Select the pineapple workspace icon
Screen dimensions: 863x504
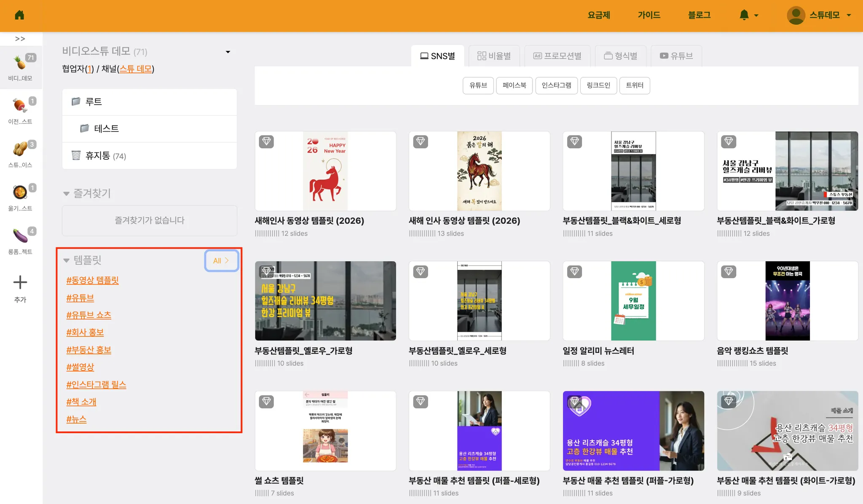pyautogui.click(x=20, y=63)
